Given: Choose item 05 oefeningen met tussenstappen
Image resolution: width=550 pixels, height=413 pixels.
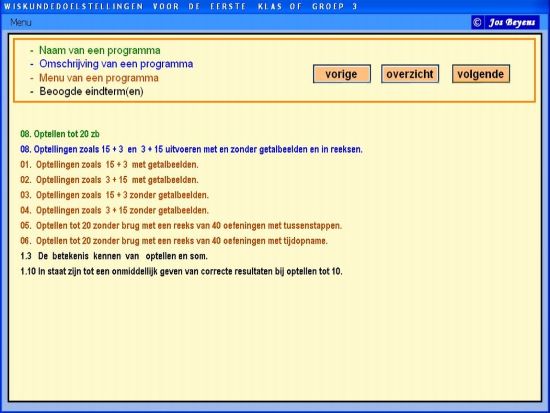Looking at the screenshot, I should click(181, 226).
